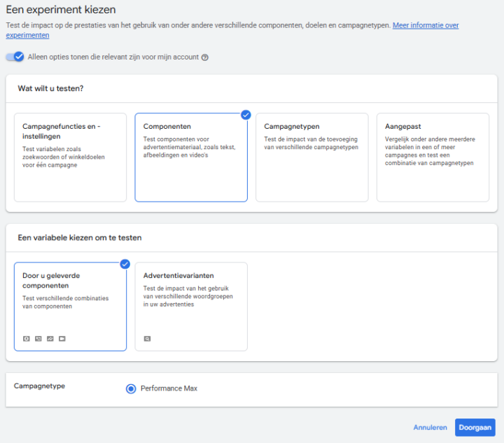
Task: Click the Annuleren button
Action: [430, 428]
